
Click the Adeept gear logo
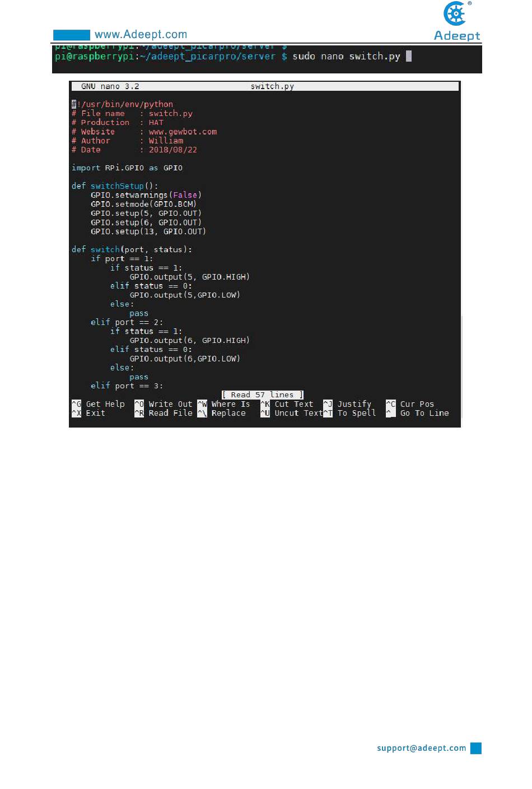tap(457, 14)
